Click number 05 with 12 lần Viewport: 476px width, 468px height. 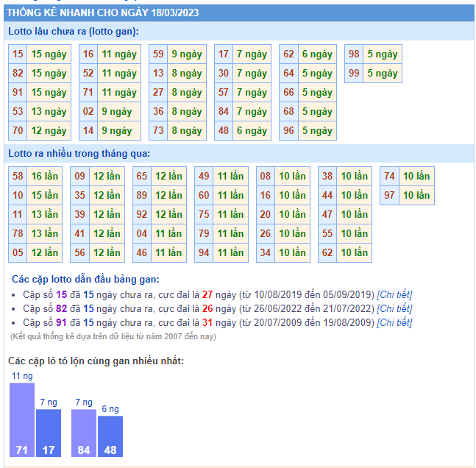18,253
